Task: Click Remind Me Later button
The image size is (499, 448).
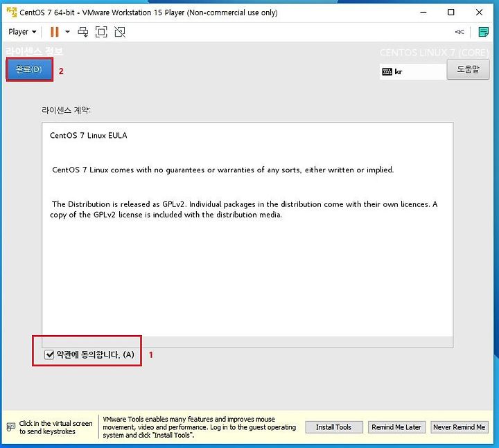Action: (396, 427)
